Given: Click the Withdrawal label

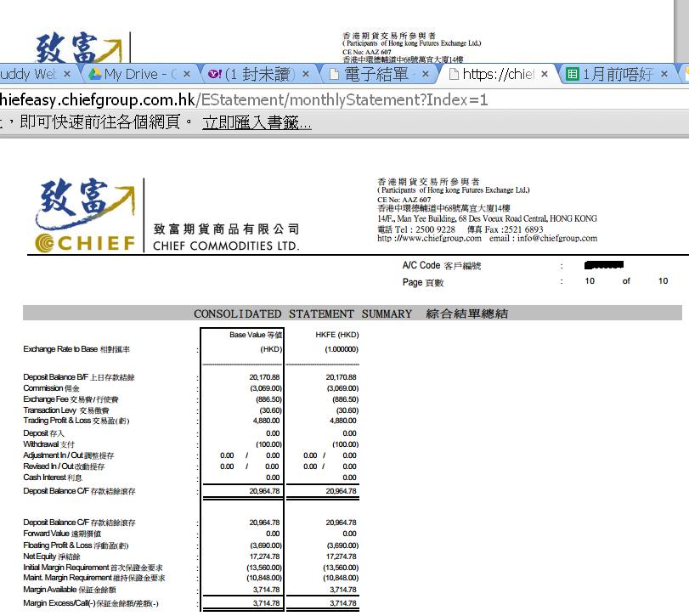Looking at the screenshot, I should [x=48, y=444].
